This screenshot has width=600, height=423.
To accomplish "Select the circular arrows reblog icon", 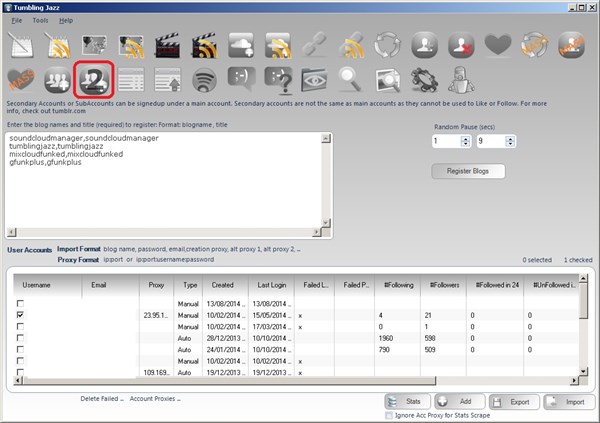I will 388,45.
